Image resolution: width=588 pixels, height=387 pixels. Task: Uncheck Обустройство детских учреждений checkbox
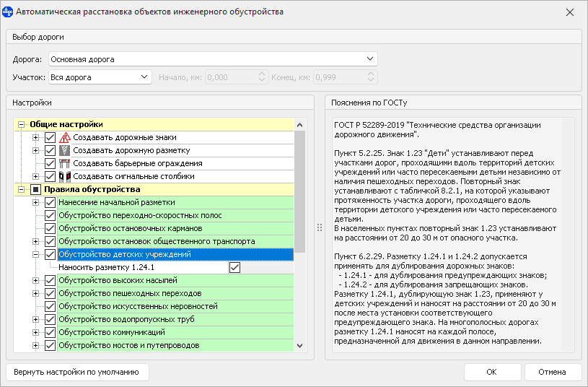pos(51,254)
